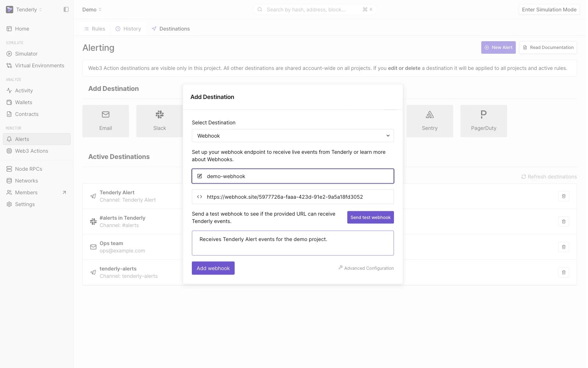The height and width of the screenshot is (368, 588).
Task: Click the Contracts file icon
Action: (x=9, y=114)
